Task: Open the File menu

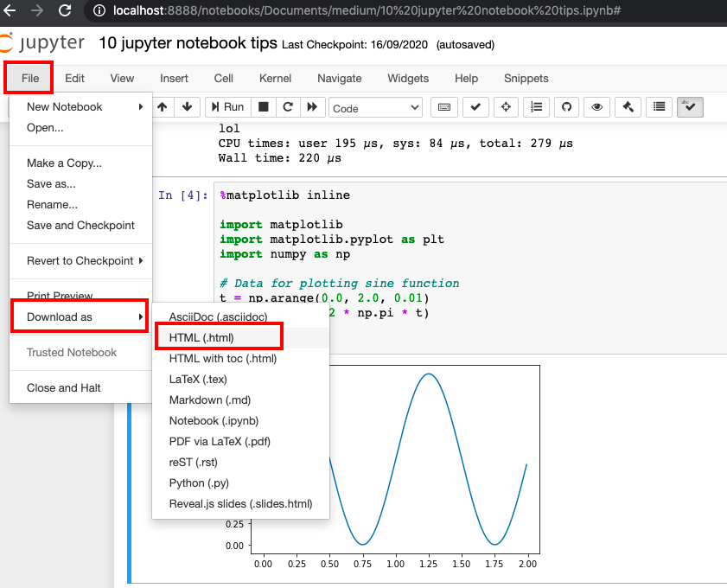Action: pos(30,79)
